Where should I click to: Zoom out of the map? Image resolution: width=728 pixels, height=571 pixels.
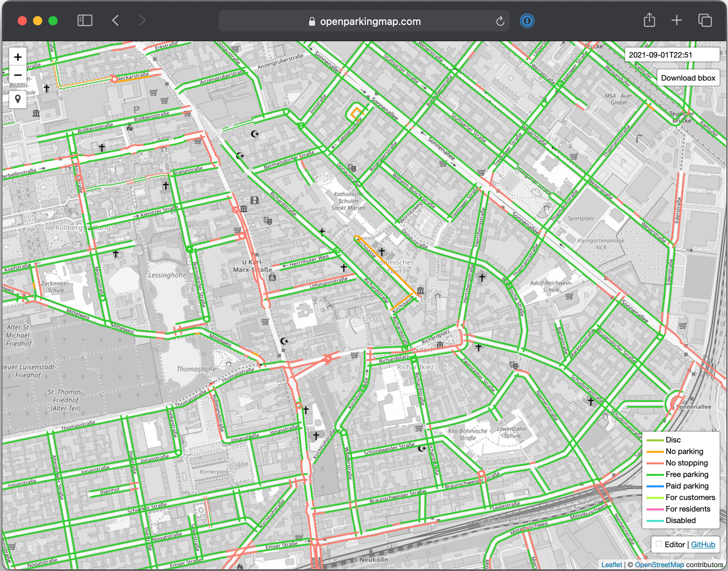pos(18,75)
